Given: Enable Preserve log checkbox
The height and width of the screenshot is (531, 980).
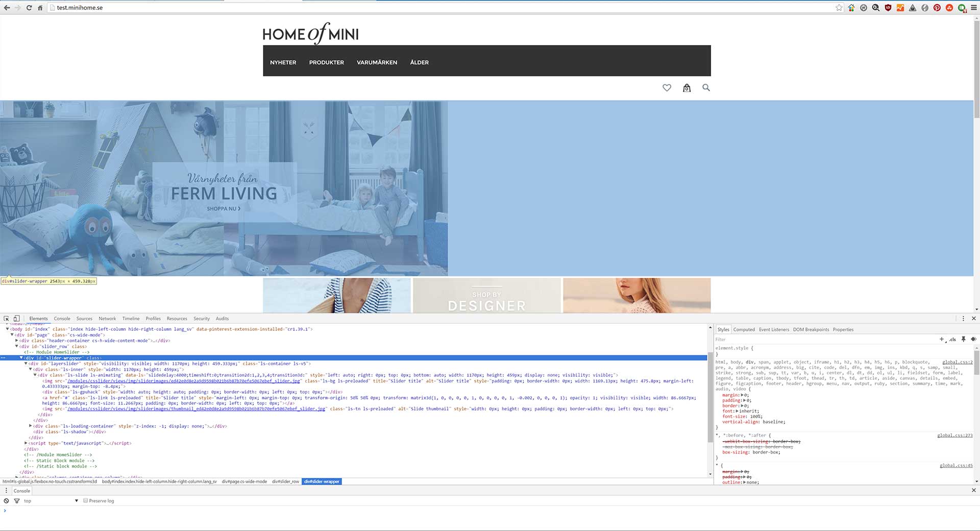Looking at the screenshot, I should (86, 501).
